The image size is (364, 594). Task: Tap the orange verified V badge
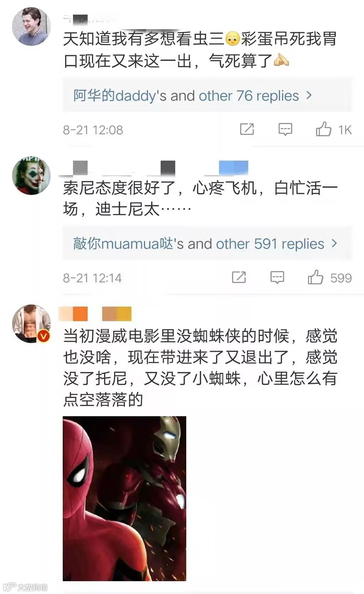click(x=43, y=336)
